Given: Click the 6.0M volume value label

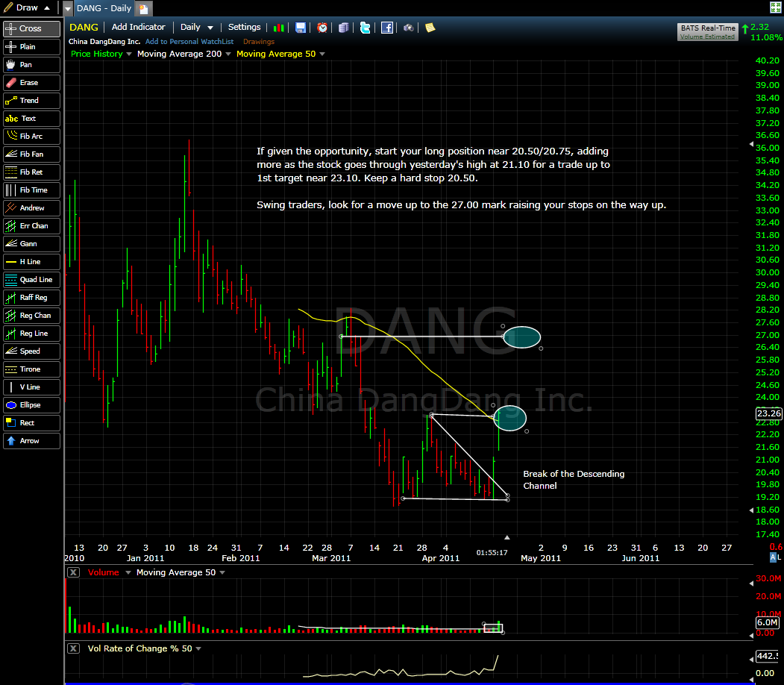Looking at the screenshot, I should (x=767, y=622).
